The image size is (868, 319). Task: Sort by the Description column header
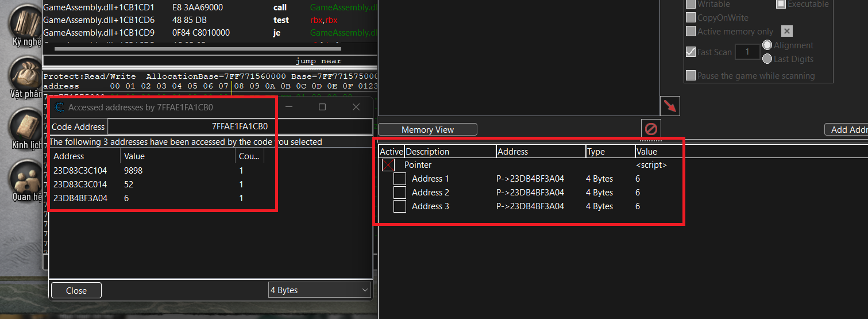tap(450, 152)
